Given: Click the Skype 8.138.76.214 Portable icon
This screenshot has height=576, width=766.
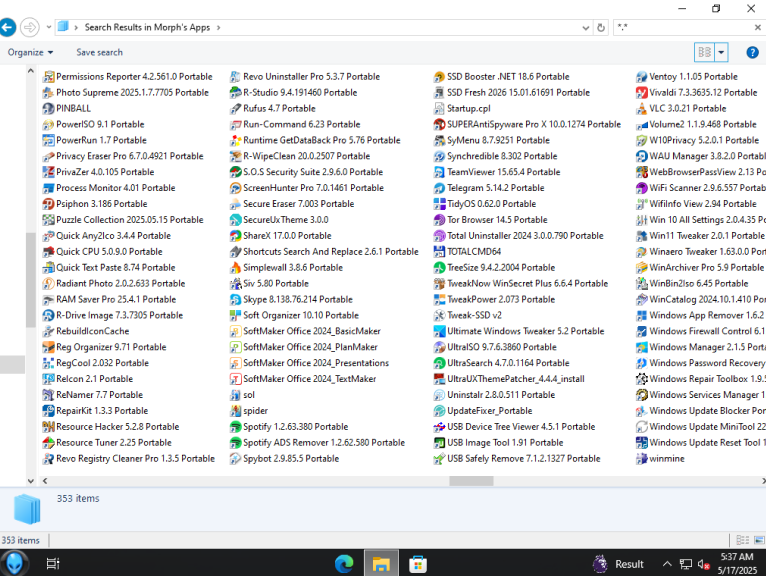Looking at the screenshot, I should pos(235,299).
